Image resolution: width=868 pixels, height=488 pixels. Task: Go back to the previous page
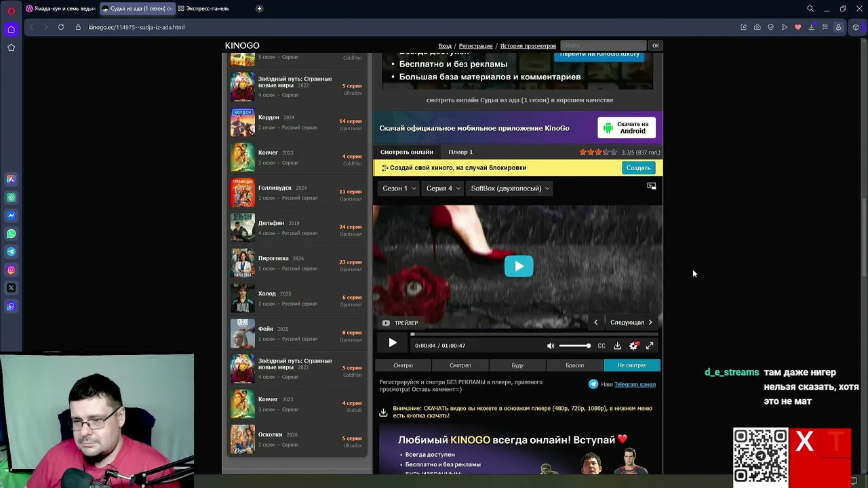(31, 27)
